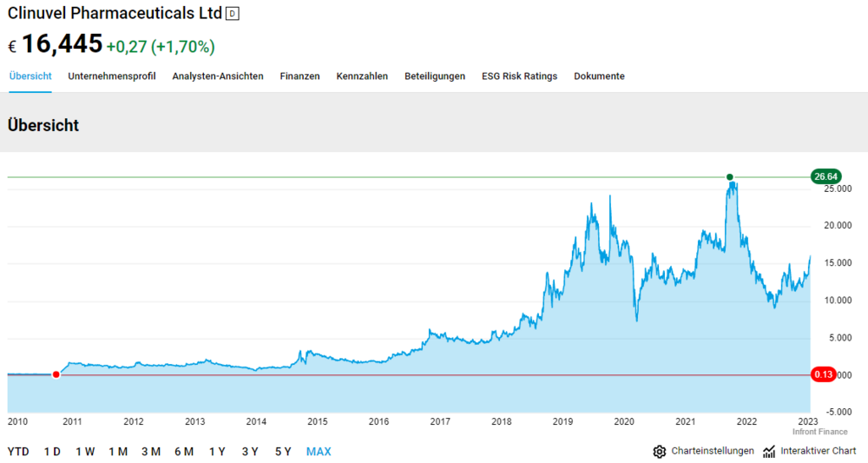
Task: Select the MAX time range
Action: 319,452
